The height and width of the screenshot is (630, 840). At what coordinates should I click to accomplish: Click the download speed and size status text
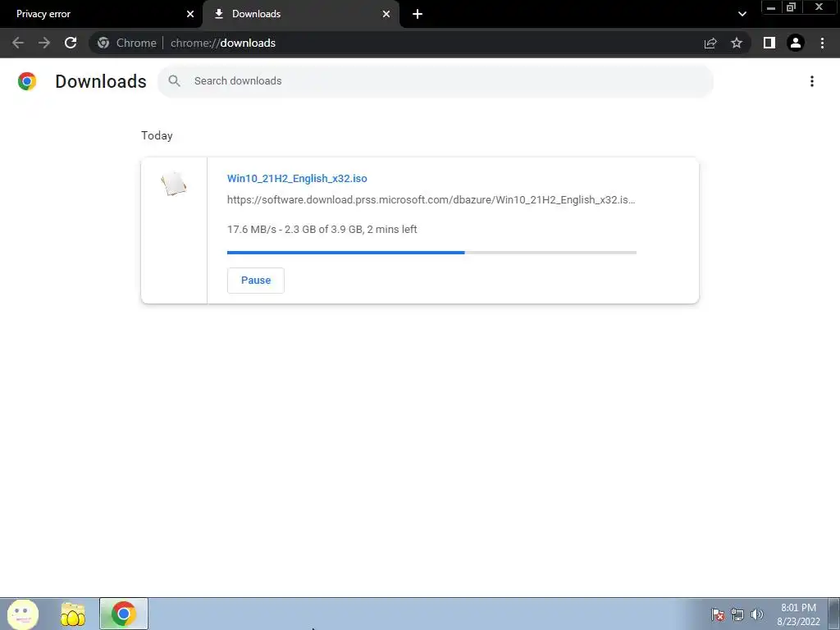tap(322, 230)
